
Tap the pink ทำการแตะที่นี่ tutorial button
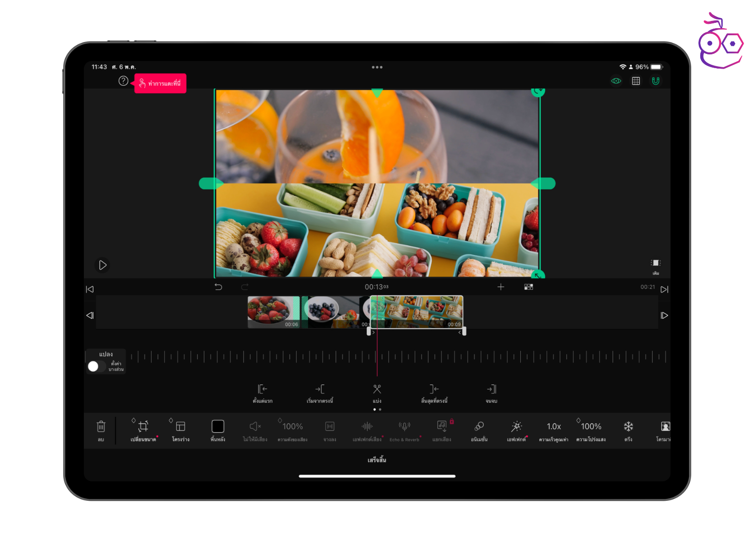[161, 83]
